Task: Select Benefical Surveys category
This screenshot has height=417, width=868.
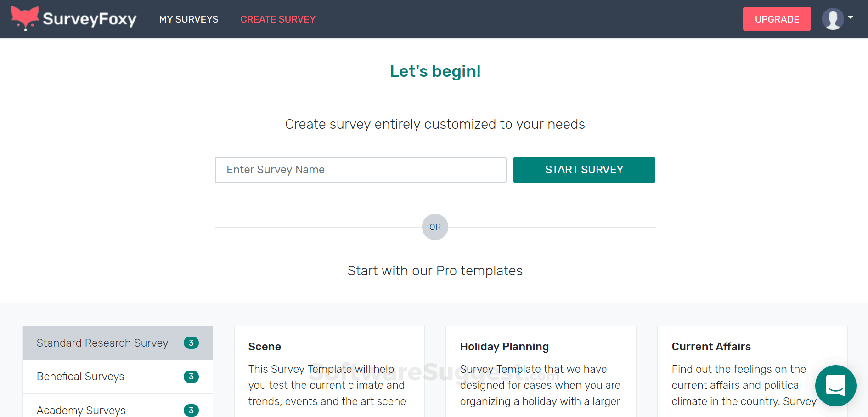Action: coord(80,377)
